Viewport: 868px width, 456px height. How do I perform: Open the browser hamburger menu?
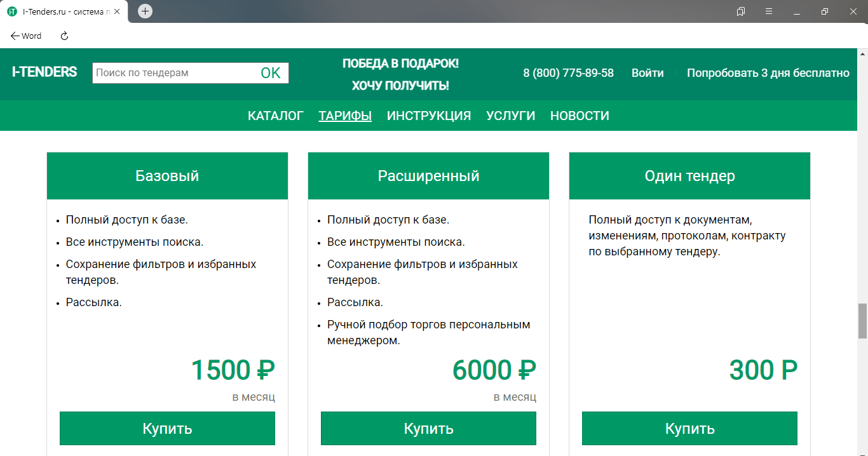click(x=769, y=11)
